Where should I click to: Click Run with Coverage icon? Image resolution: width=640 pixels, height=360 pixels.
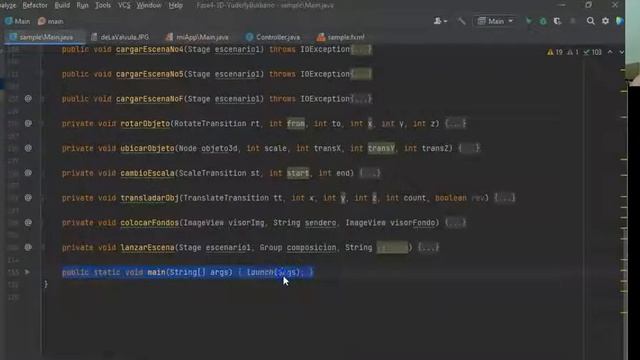557,21
